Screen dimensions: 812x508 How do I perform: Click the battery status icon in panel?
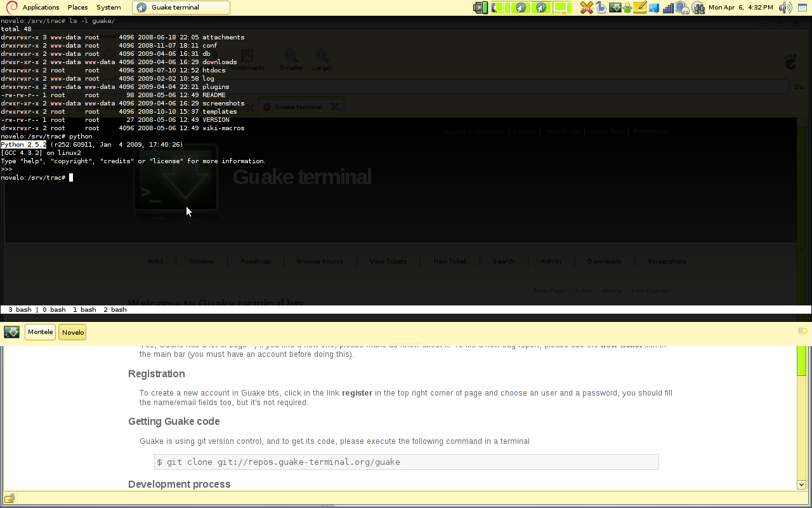[x=480, y=8]
